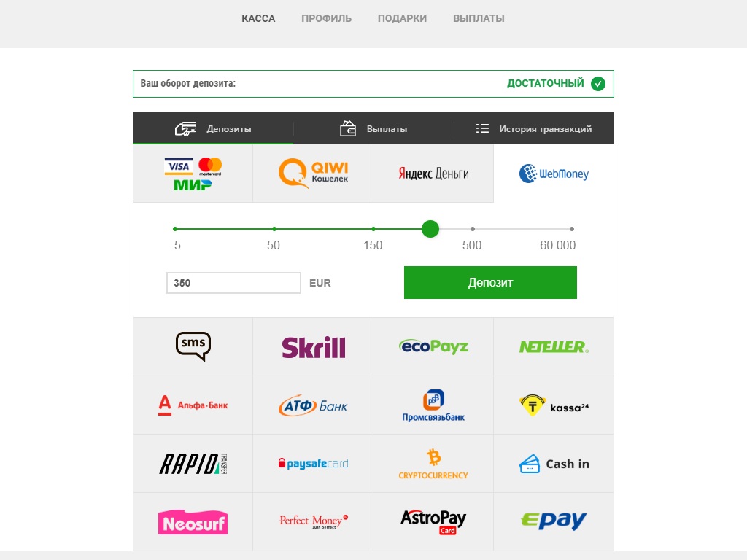Set slider to the 500 mark
This screenshot has width=747, height=560.
tap(472, 229)
